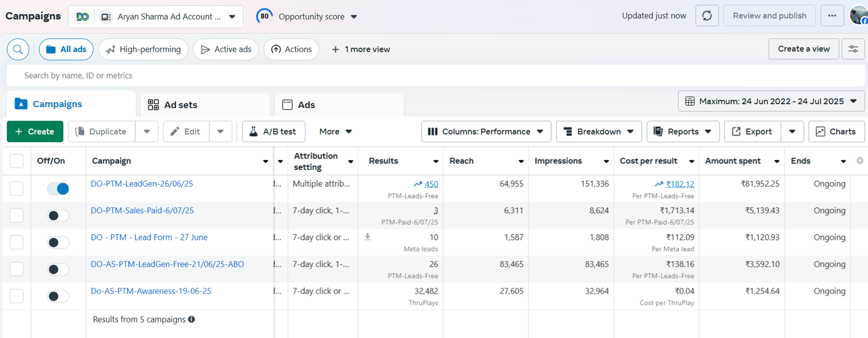Screen dimensions: 868x338
Task: Open the view filter settings sliders icon
Action: (853, 49)
